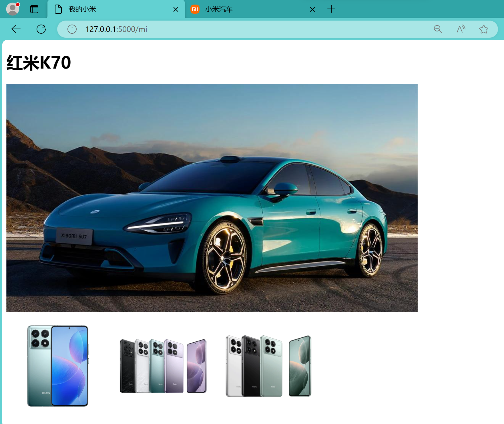Click the page icon on the 我的小米 tab
504x424 pixels.
click(58, 9)
